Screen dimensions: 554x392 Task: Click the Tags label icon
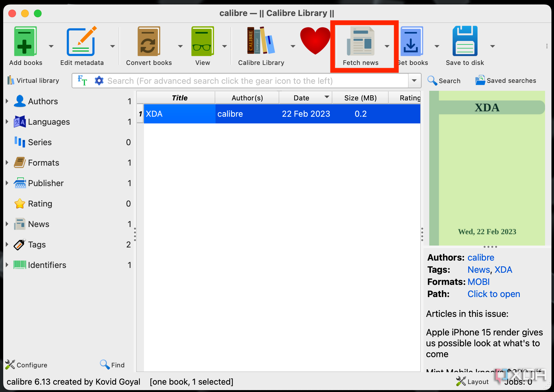click(20, 244)
